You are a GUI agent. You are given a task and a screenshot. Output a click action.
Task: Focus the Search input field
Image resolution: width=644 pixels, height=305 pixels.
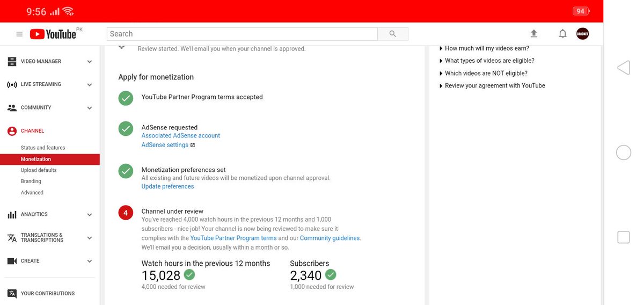(242, 34)
